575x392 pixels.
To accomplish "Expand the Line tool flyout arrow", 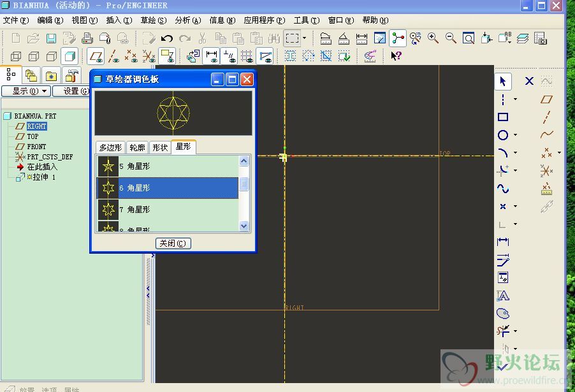I will [x=516, y=99].
